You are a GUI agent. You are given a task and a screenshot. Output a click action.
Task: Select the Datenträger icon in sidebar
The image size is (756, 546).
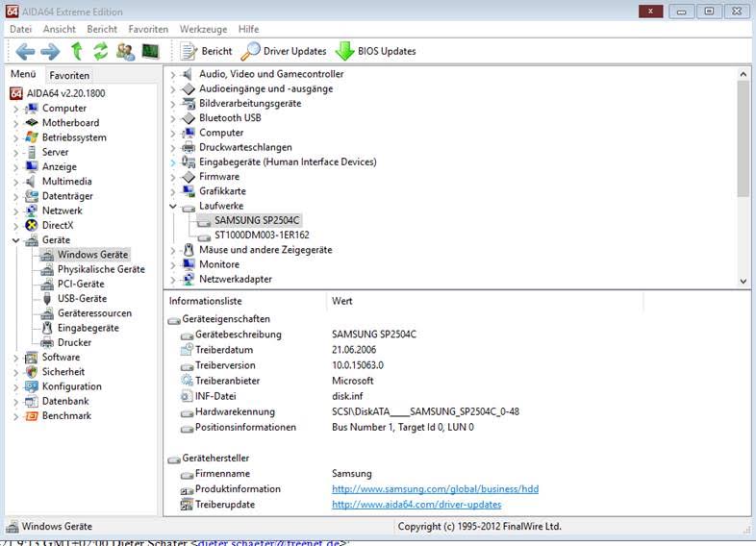[x=32, y=196]
